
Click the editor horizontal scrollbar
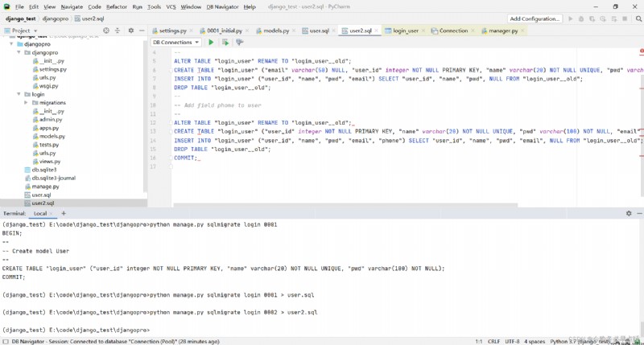pyautogui.click(x=345, y=204)
